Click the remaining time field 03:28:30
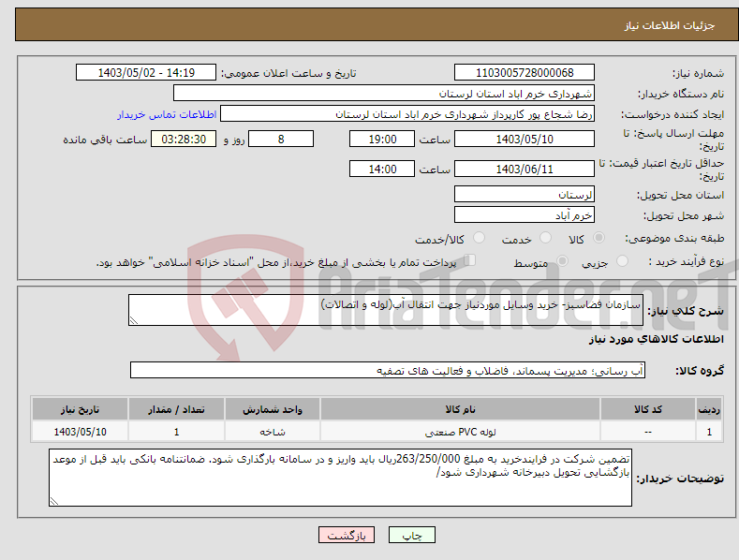The width and height of the screenshot is (739, 560). coord(184,139)
